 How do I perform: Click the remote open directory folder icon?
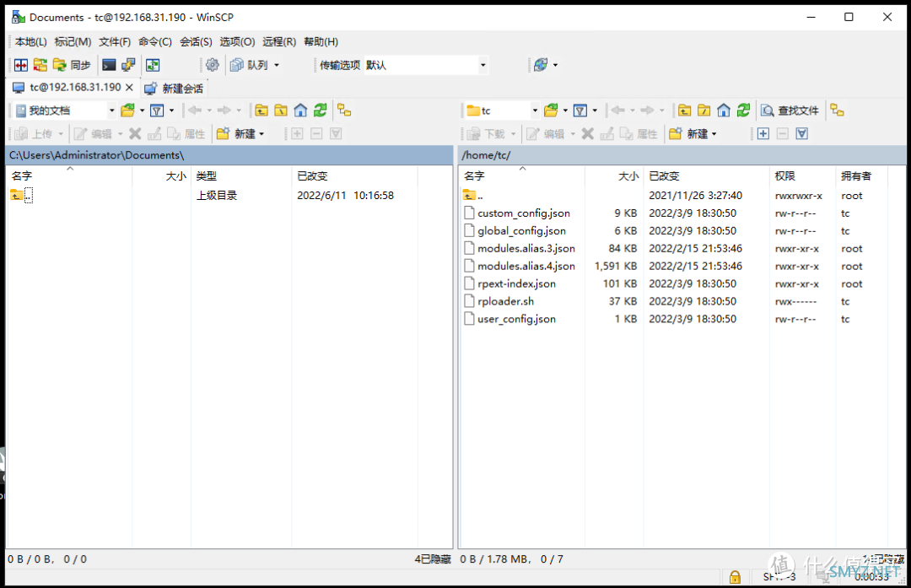(550, 111)
